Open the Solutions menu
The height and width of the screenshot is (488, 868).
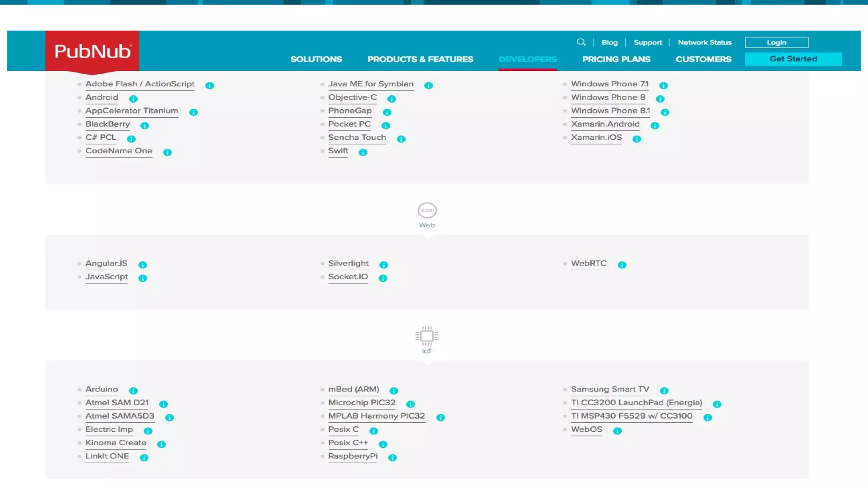[316, 59]
